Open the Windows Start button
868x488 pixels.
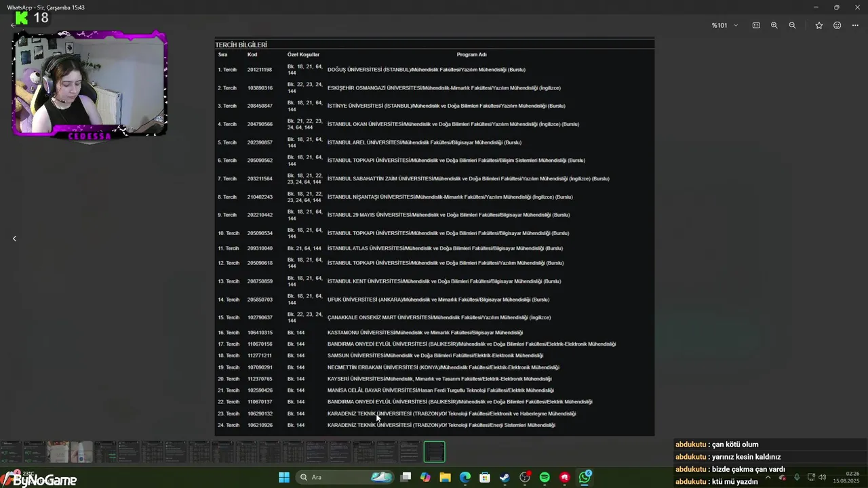[x=284, y=477]
